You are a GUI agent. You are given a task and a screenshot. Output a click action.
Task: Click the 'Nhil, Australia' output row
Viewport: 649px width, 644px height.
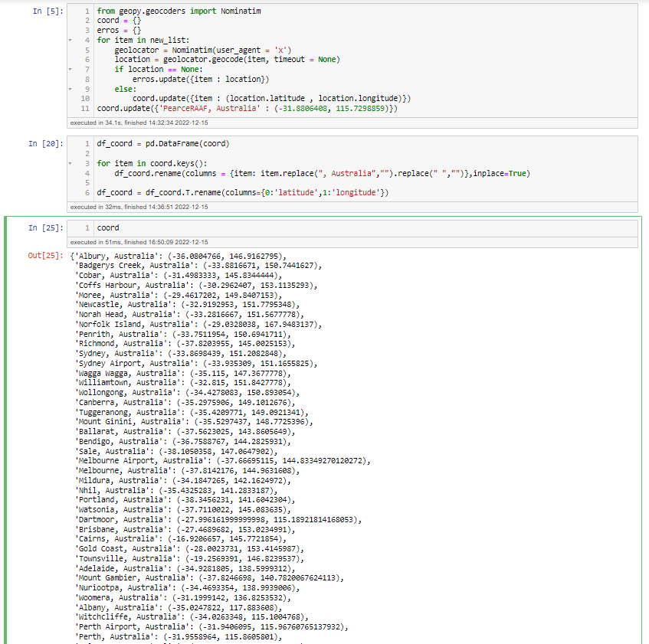176,491
